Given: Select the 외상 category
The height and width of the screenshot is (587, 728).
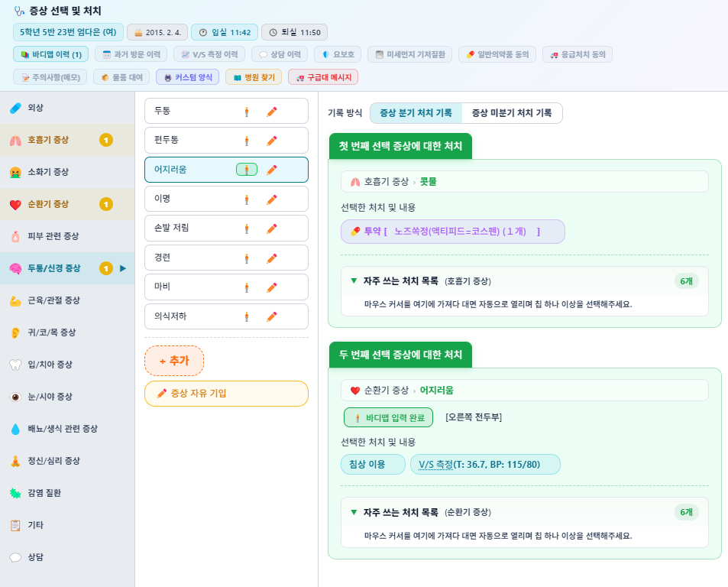Looking at the screenshot, I should click(x=67, y=108).
